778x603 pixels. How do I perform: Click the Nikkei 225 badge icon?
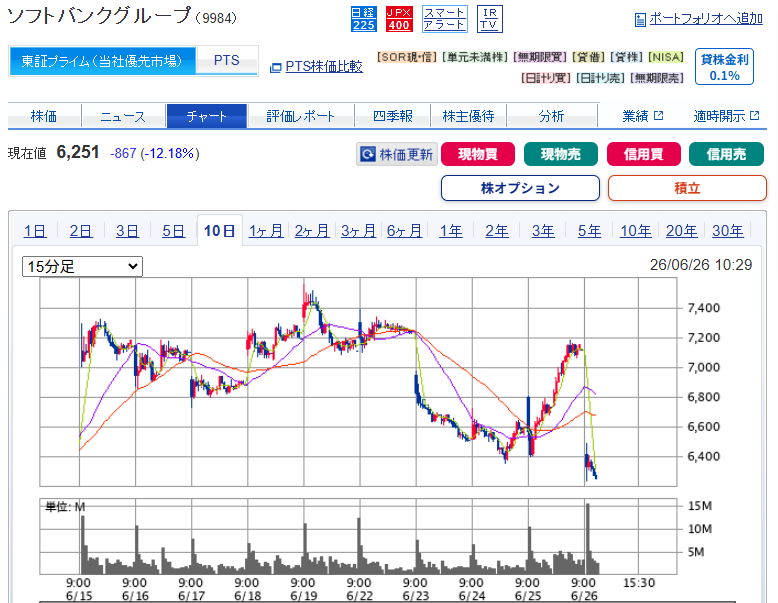(363, 19)
